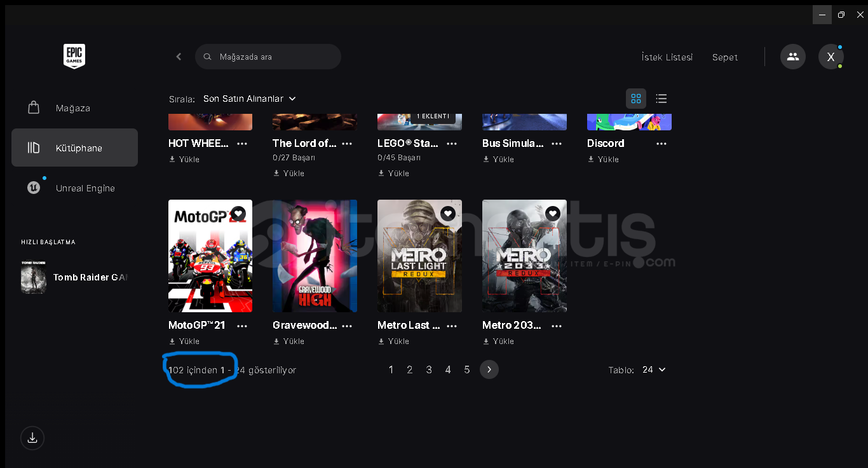
Task: Open the Epic Games logo home
Action: pos(74,56)
